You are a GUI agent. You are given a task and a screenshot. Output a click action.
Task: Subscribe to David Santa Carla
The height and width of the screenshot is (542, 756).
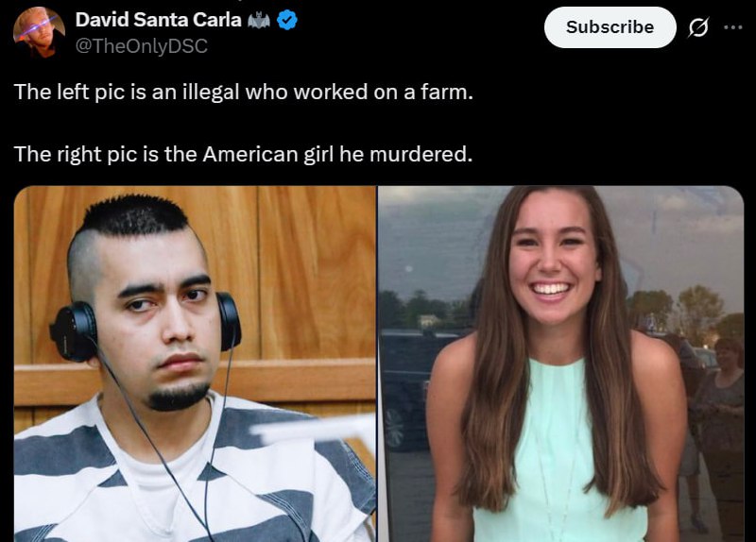click(610, 27)
